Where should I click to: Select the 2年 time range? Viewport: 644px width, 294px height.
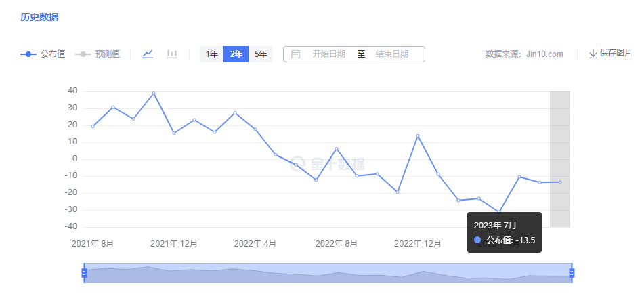(x=236, y=54)
